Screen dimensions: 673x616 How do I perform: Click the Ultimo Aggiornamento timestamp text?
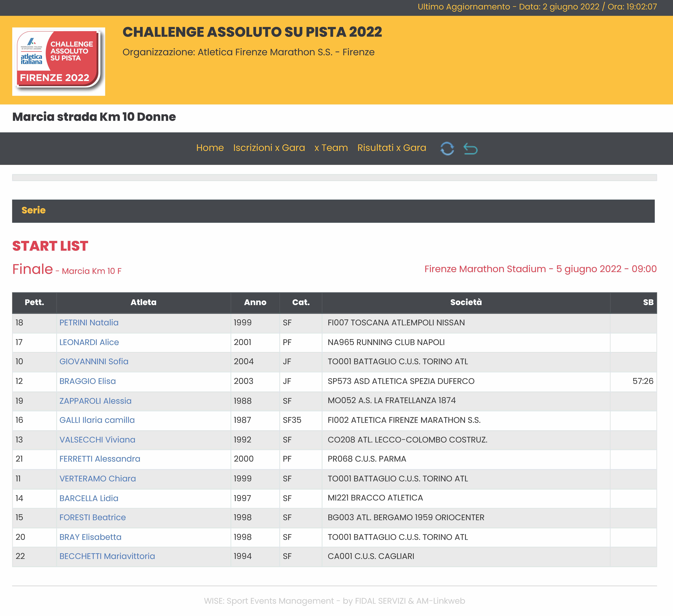click(537, 7)
